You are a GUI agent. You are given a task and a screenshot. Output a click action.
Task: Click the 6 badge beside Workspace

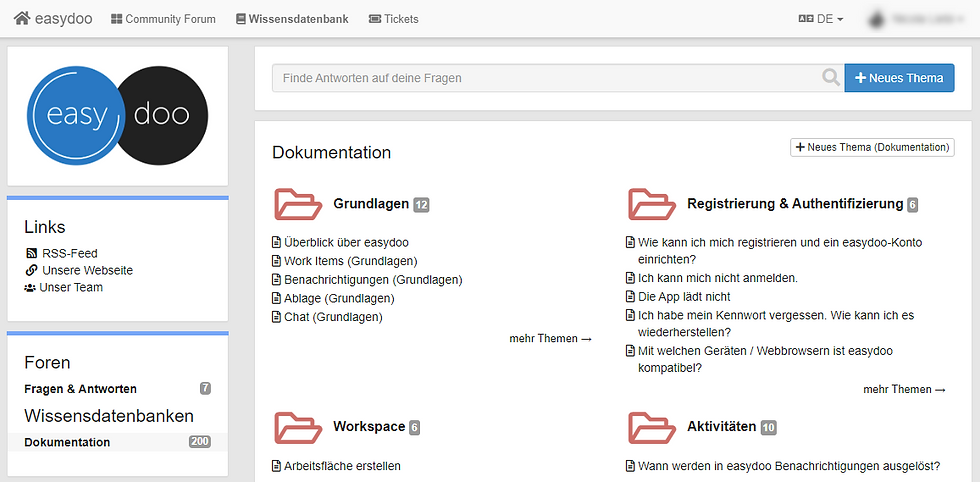(414, 428)
